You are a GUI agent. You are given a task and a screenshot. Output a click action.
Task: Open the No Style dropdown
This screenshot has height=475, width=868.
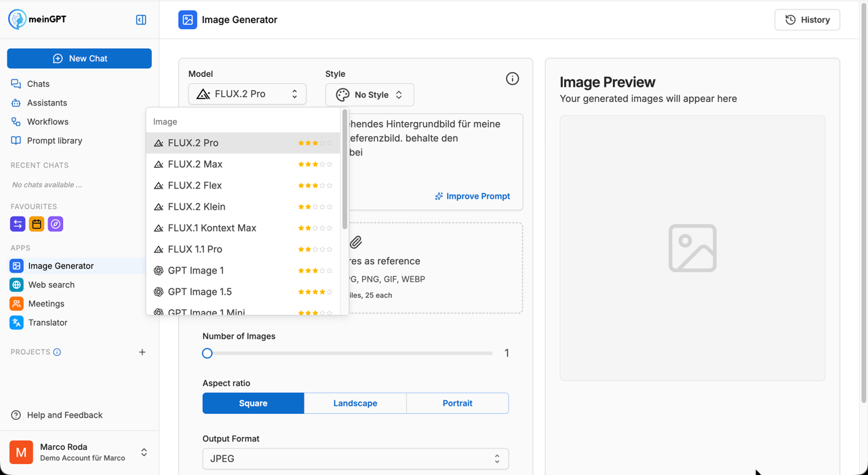pos(370,95)
